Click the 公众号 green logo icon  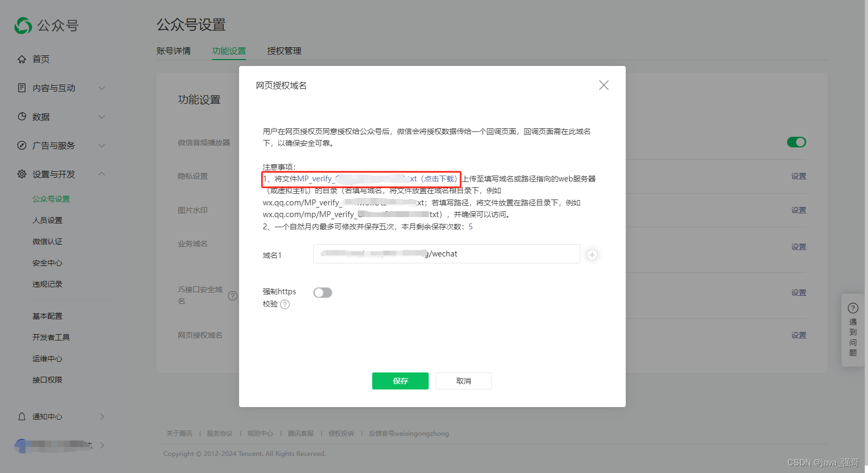point(23,26)
